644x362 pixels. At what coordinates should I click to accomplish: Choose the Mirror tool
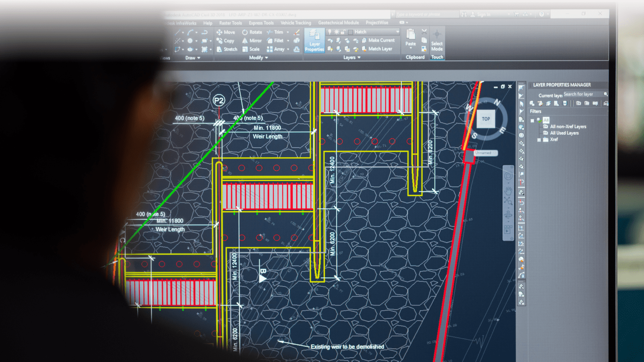(x=252, y=41)
